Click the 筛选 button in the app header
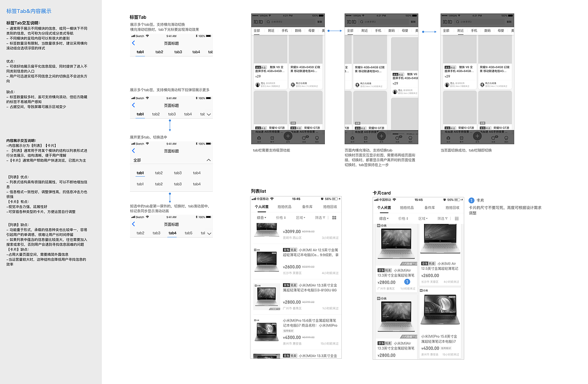The width and height of the screenshot is (588, 384). pyautogui.click(x=319, y=22)
